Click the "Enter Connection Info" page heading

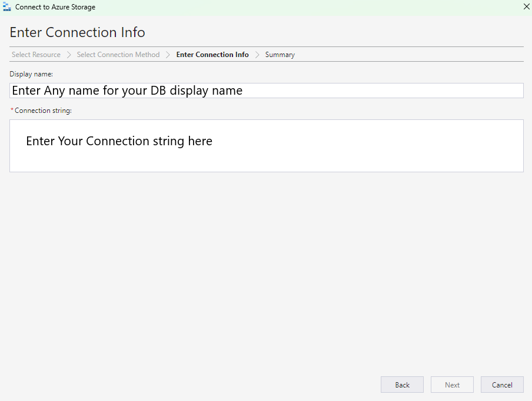coord(77,32)
